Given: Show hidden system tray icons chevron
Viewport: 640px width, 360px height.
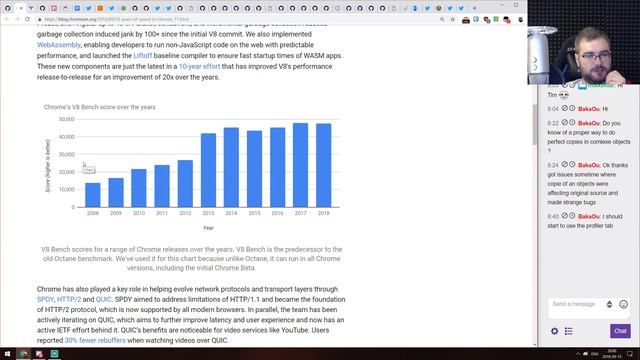Looking at the screenshot, I should pyautogui.click(x=578, y=353).
